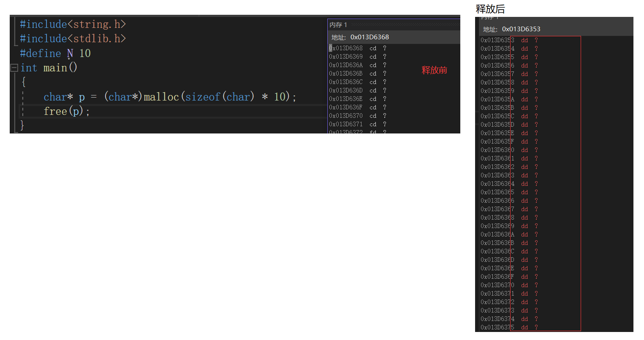Select row 0x013D636E with value cd
This screenshot has height=340, width=644.
point(358,99)
